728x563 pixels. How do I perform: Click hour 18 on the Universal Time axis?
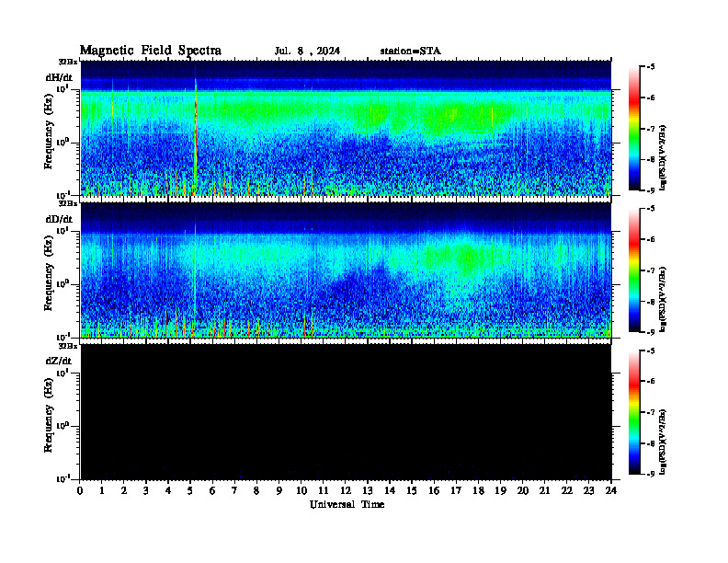tap(478, 491)
